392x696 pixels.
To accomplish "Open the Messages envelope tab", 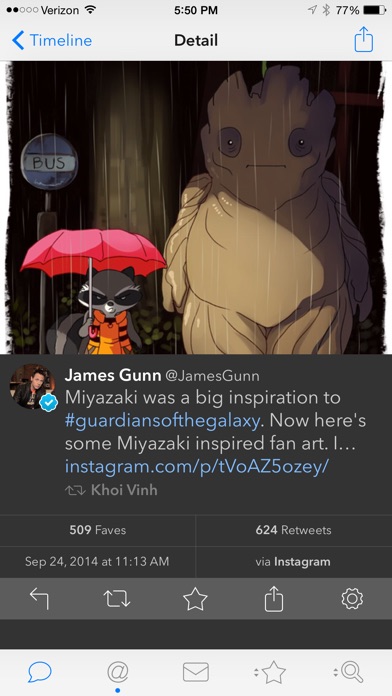I will click(x=196, y=672).
